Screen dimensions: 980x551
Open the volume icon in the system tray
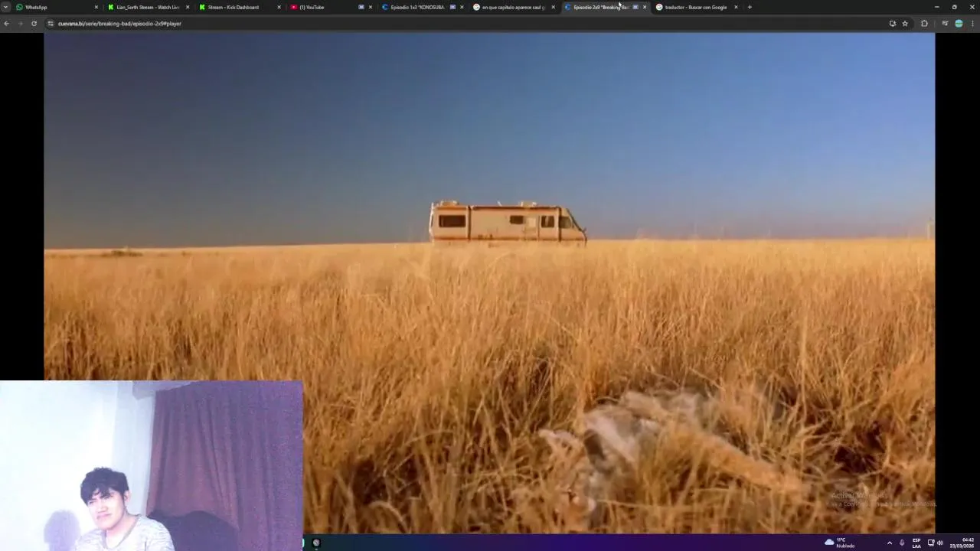940,543
